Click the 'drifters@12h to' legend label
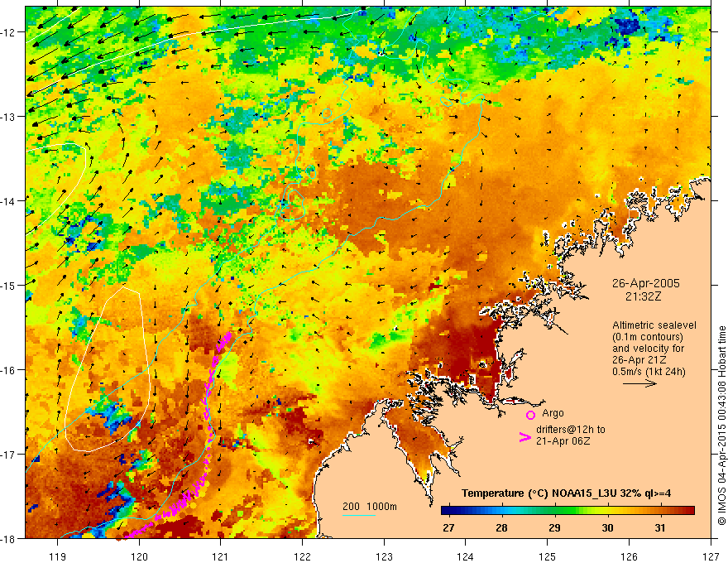Viewport: 728px width, 563px height. (571, 430)
